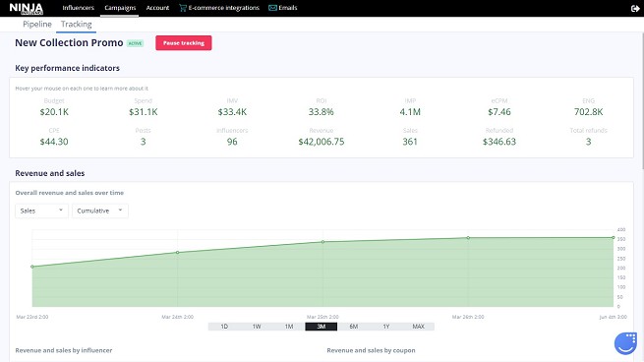The image size is (644, 362).
Task: Click the Key performance indicators heading
Action: point(68,68)
